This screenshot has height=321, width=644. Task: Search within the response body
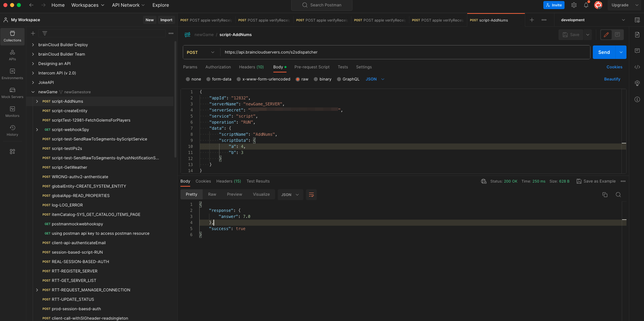coord(618,195)
